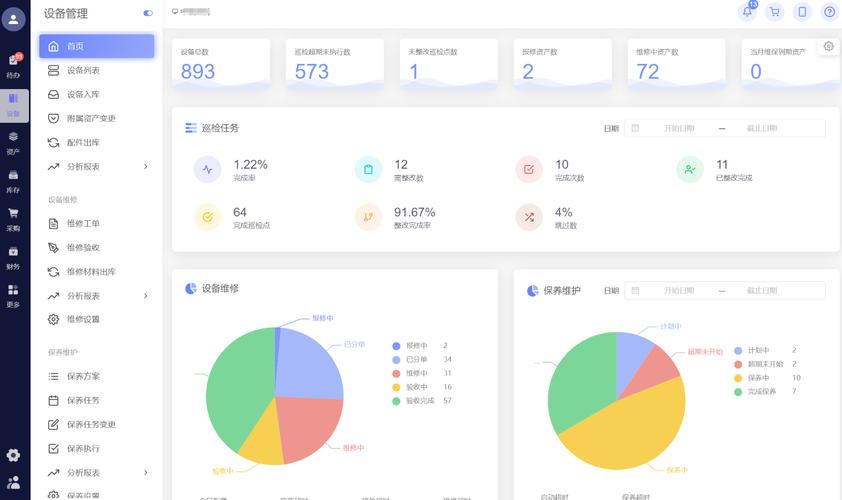The height and width of the screenshot is (500, 842).
Task: Open 库存 in the left rail
Action: pos(13,182)
